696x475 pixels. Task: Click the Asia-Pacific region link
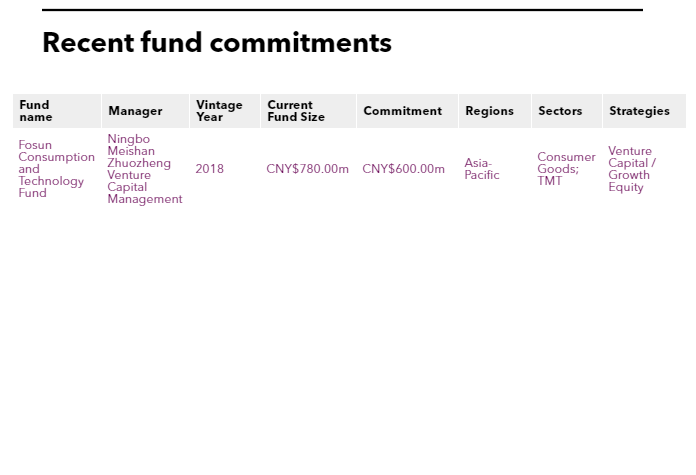pyautogui.click(x=482, y=169)
